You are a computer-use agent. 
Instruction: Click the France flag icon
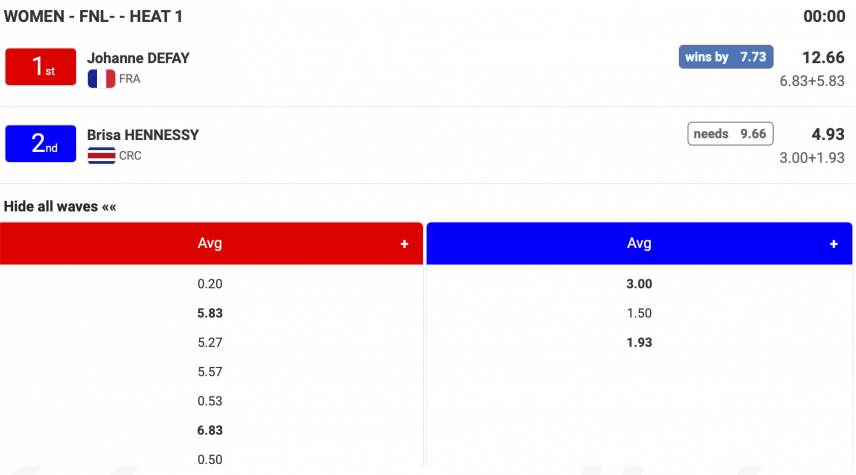point(101,78)
